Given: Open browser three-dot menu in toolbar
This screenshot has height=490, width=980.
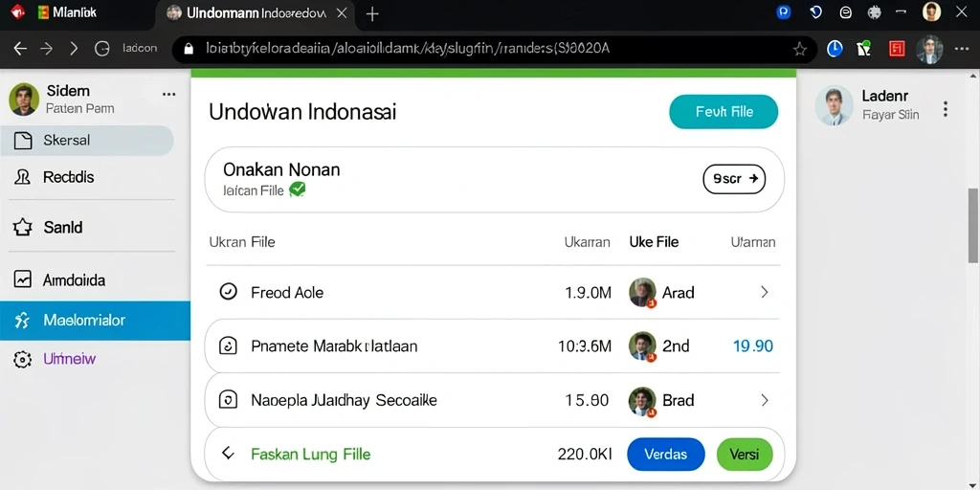Looking at the screenshot, I should 962,49.
